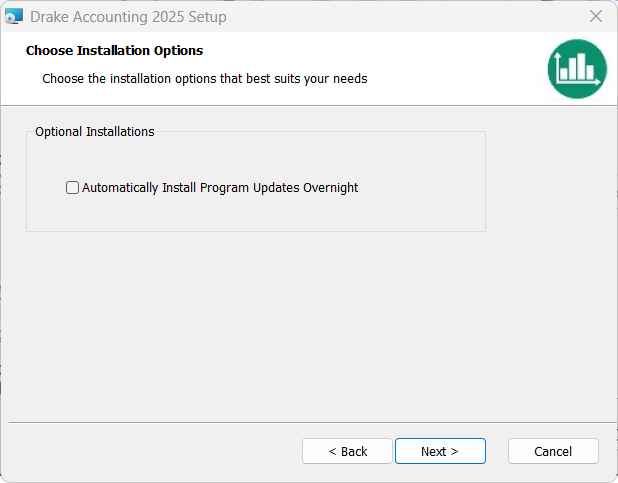This screenshot has width=618, height=483.
Task: Click the Optional Installations group label
Action: click(x=95, y=132)
